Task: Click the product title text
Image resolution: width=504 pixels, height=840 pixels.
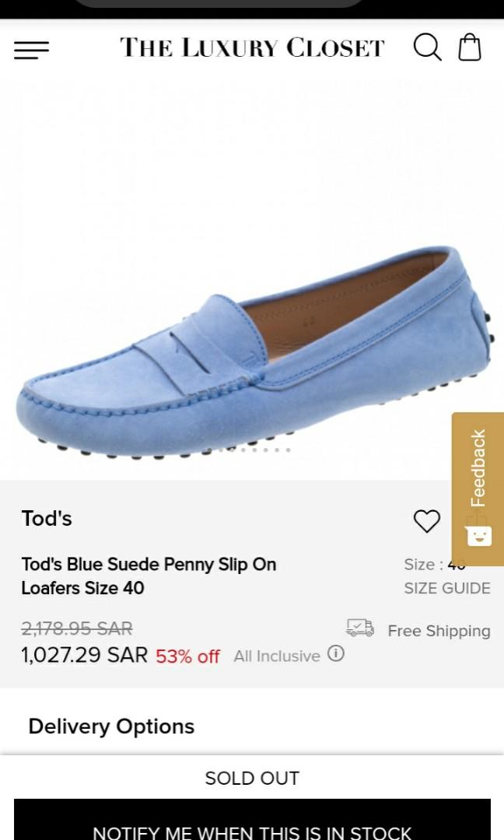Action: coord(148,576)
